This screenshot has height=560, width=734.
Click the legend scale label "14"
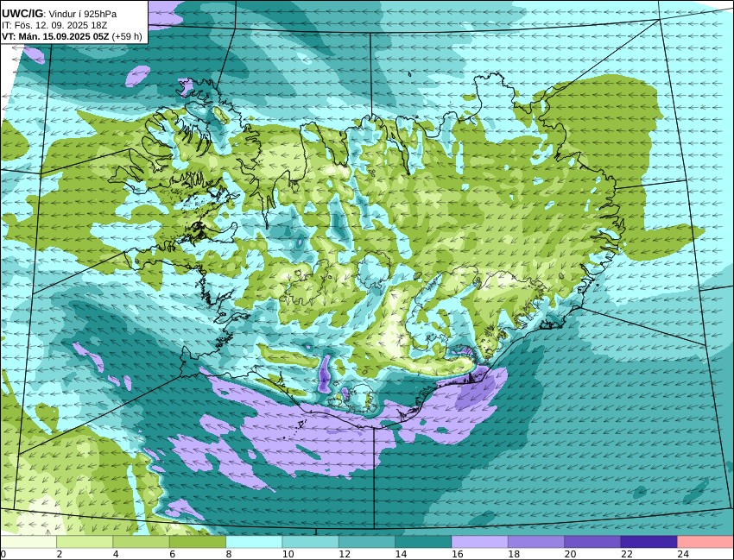coord(401,554)
